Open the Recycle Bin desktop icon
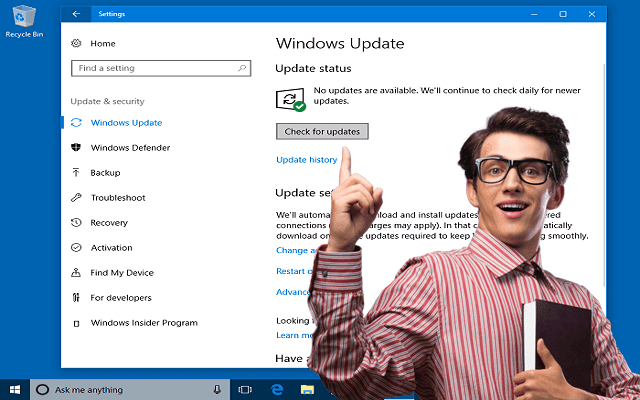This screenshot has width=640, height=400. (x=24, y=22)
